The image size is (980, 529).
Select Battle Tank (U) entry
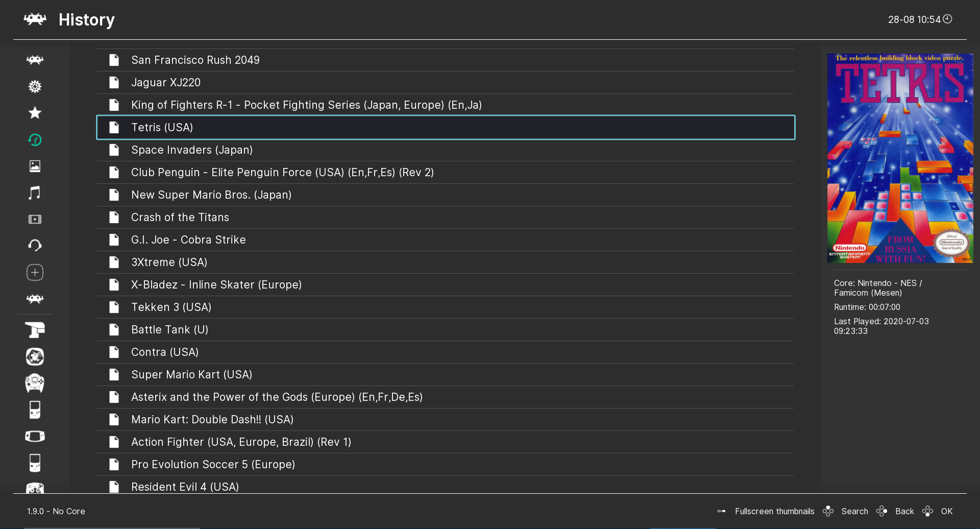[x=445, y=329]
